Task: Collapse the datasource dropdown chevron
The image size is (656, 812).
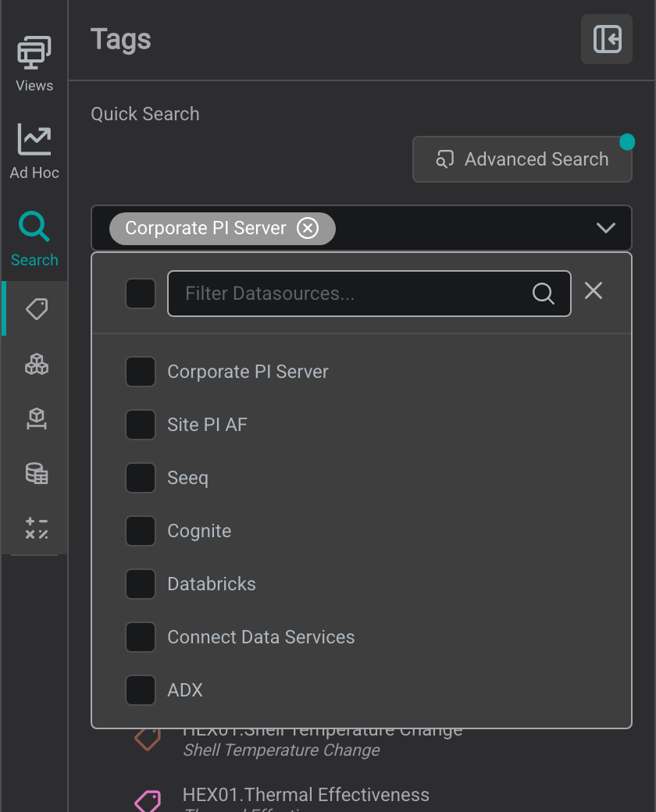Action: (x=606, y=228)
